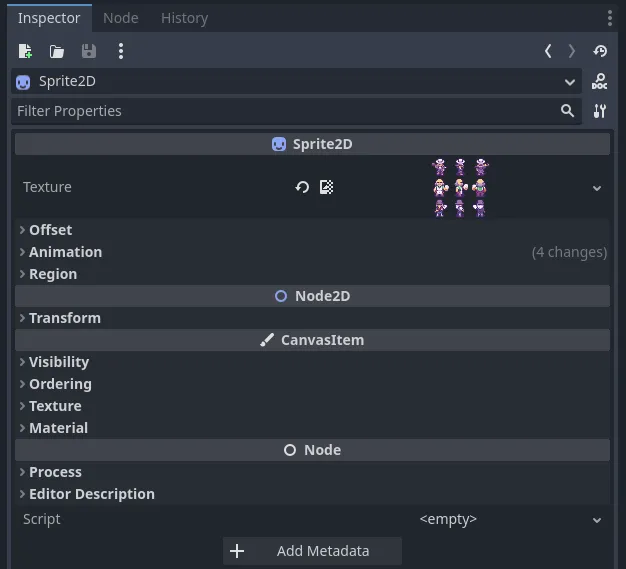Open documentation with the DOC icon

point(599,81)
